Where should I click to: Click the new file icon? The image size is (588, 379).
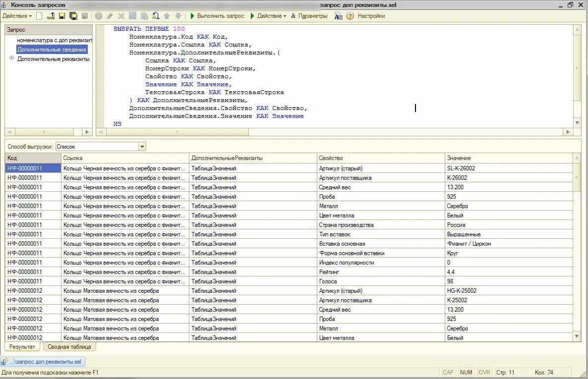pos(39,16)
